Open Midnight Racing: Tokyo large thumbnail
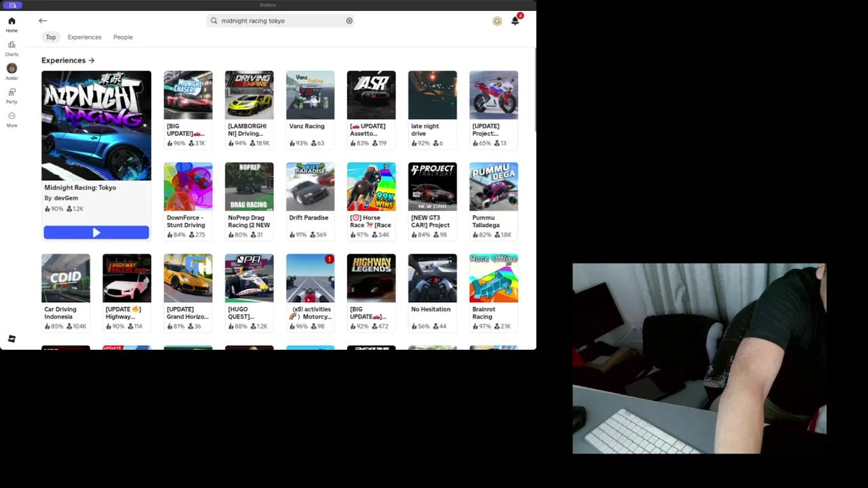The height and width of the screenshot is (488, 868). pyautogui.click(x=96, y=125)
